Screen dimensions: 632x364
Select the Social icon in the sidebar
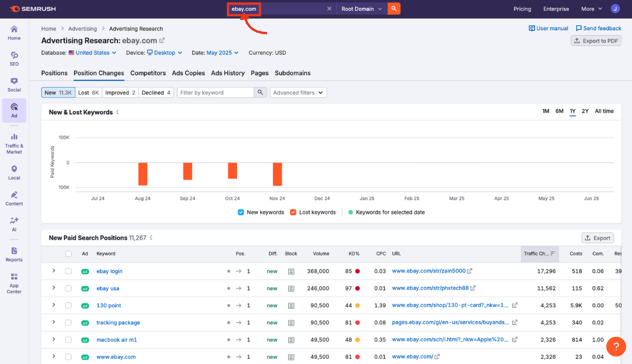click(14, 83)
